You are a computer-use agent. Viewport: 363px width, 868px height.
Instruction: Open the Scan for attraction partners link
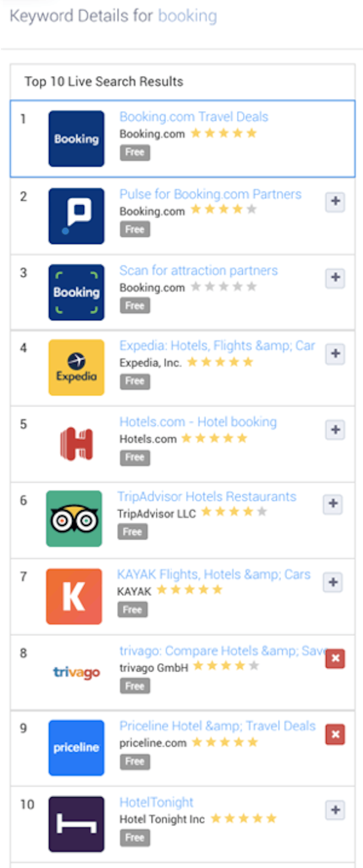[198, 271]
